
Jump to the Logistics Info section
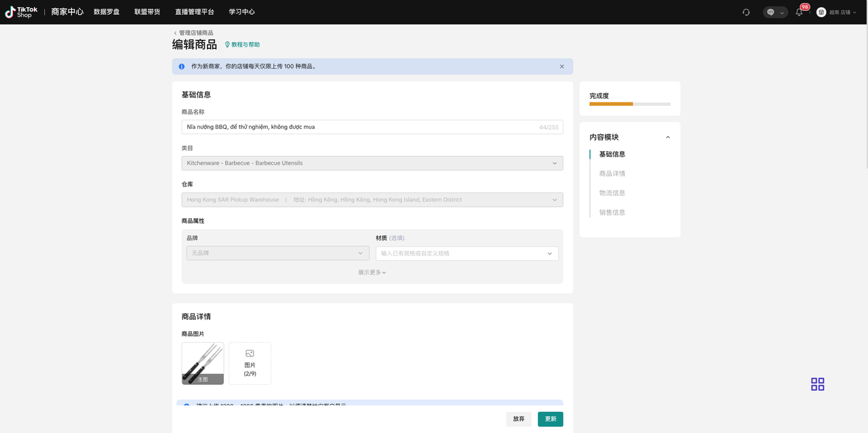click(612, 193)
